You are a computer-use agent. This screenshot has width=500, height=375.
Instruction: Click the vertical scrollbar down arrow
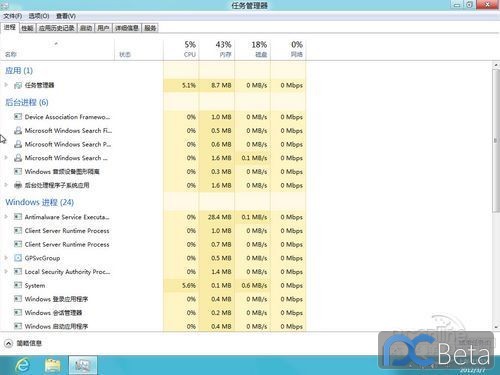tap(496, 327)
